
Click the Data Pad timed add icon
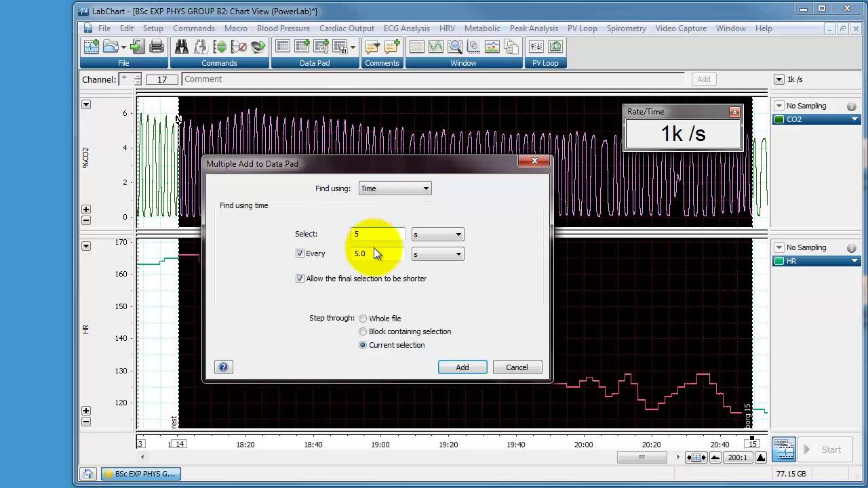[x=340, y=47]
